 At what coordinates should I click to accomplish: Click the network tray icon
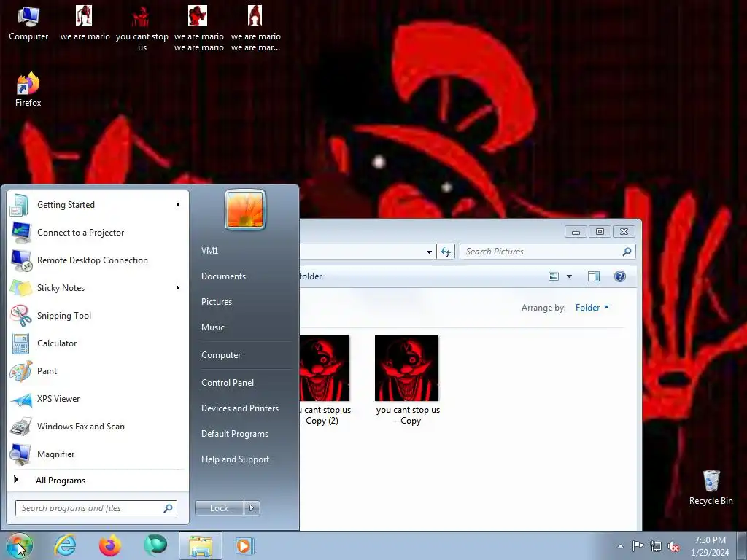tap(656, 546)
